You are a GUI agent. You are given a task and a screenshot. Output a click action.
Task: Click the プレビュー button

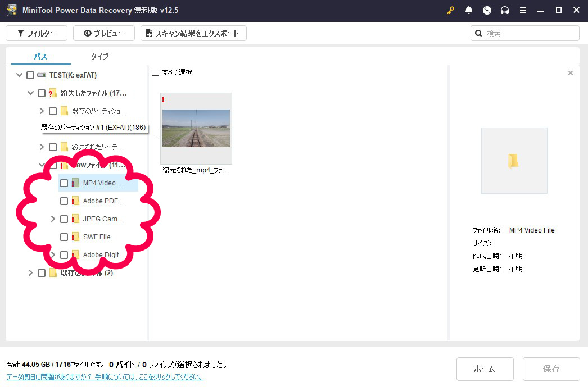point(104,33)
